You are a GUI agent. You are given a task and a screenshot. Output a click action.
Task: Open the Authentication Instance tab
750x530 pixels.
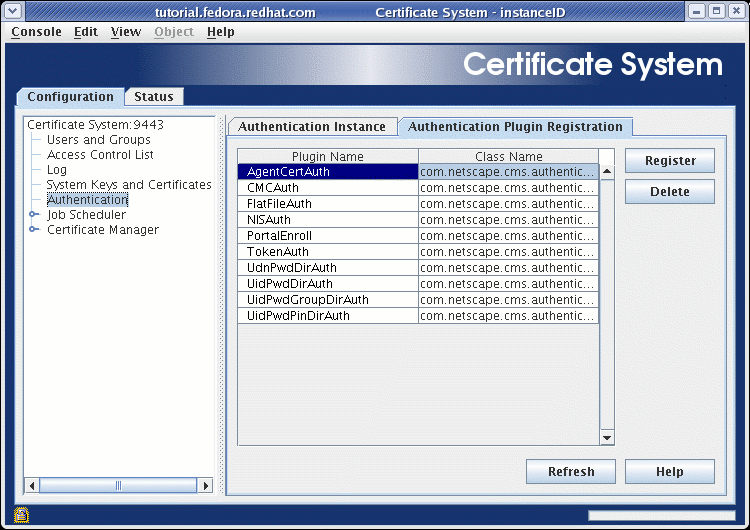(x=312, y=127)
